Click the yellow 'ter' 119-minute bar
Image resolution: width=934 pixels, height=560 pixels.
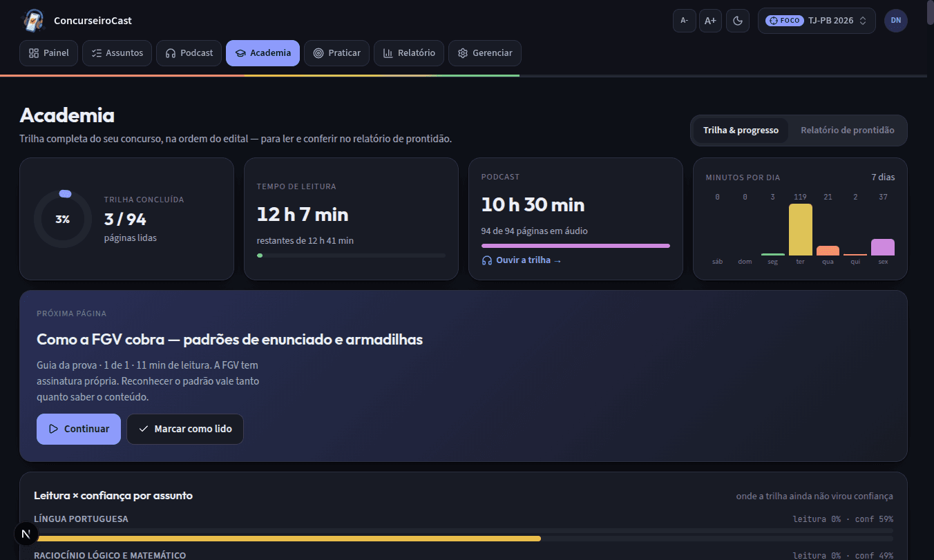800,230
